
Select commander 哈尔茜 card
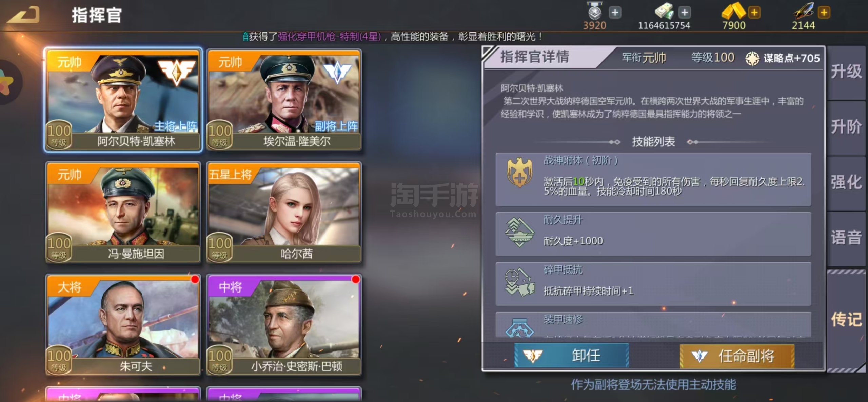pos(284,213)
